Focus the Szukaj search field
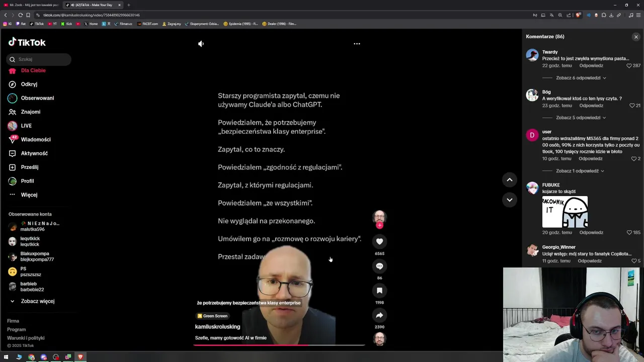The image size is (644, 362). point(39,59)
